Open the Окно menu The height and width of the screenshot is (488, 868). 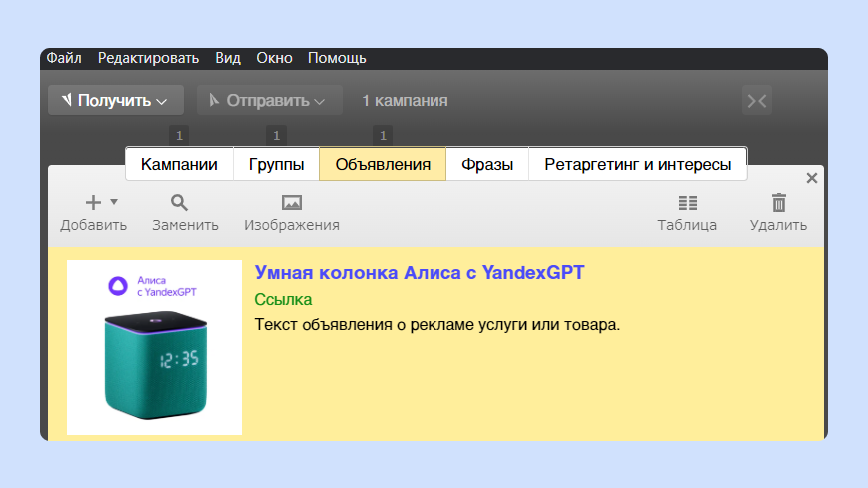pos(274,58)
